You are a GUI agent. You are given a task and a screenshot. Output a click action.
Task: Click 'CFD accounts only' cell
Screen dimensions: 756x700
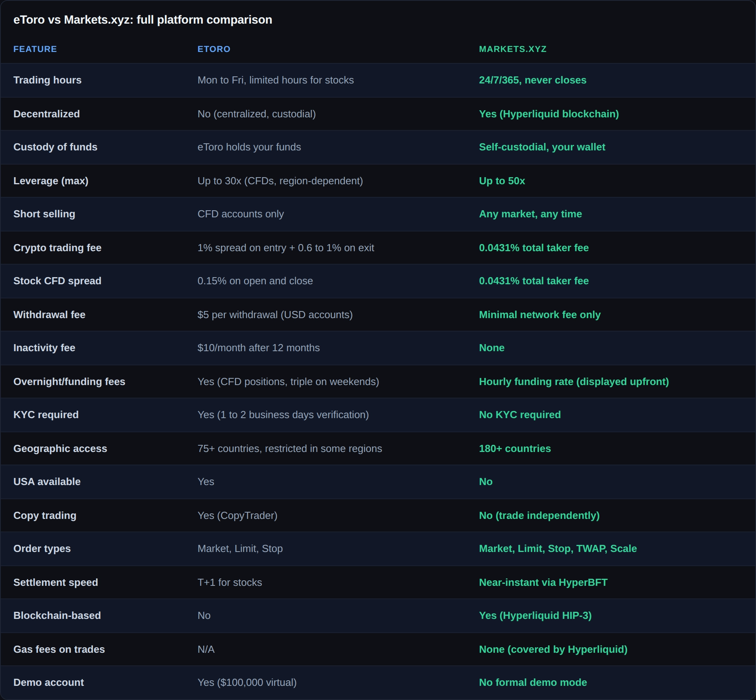(241, 214)
